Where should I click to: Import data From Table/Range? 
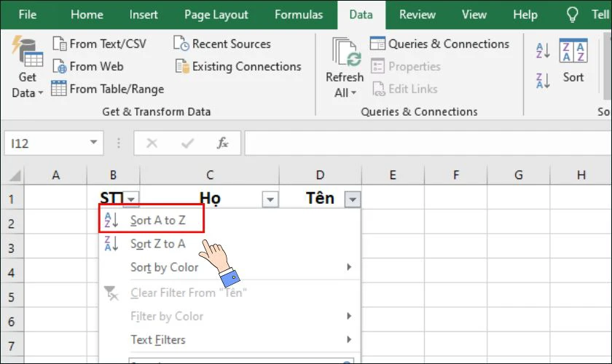click(x=108, y=89)
